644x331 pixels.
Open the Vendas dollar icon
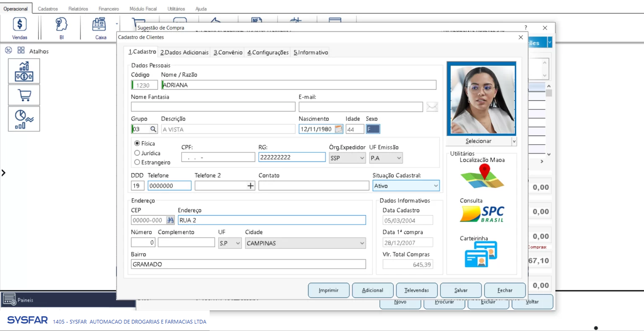pos(20,25)
